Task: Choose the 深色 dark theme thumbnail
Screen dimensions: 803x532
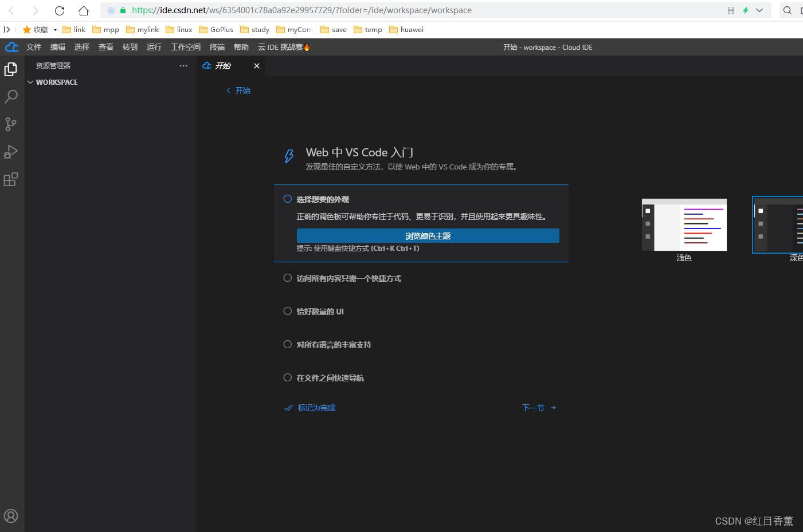Action: [778, 224]
